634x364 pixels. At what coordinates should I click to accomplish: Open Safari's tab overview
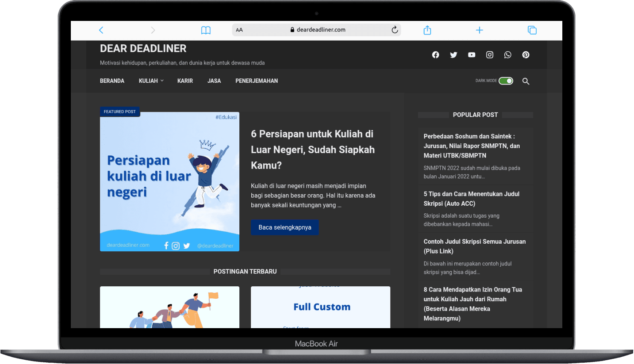point(532,30)
